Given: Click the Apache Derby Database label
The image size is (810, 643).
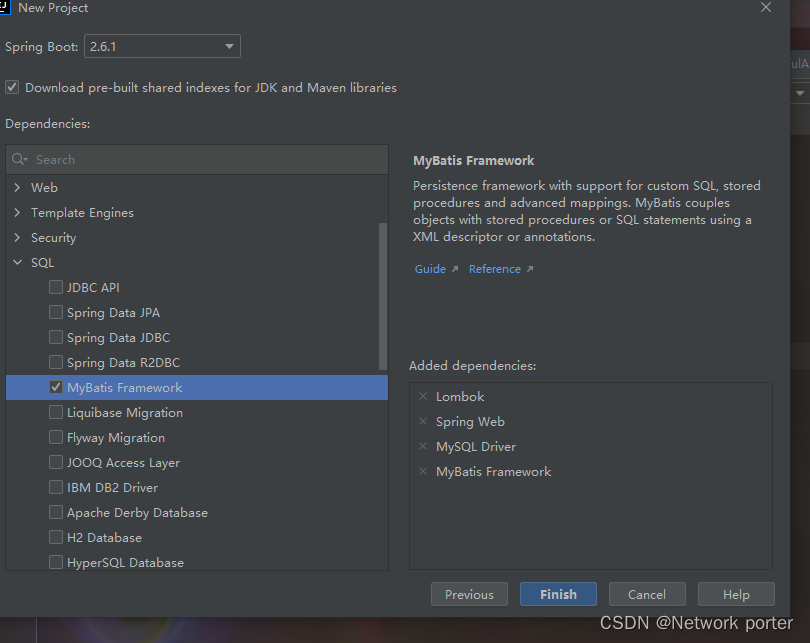Looking at the screenshot, I should click(137, 513).
